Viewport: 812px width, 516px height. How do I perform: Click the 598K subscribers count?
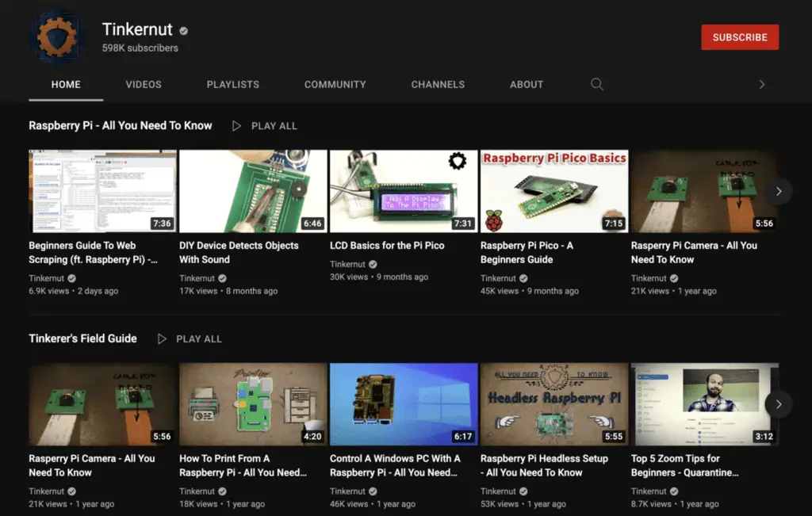tap(140, 48)
